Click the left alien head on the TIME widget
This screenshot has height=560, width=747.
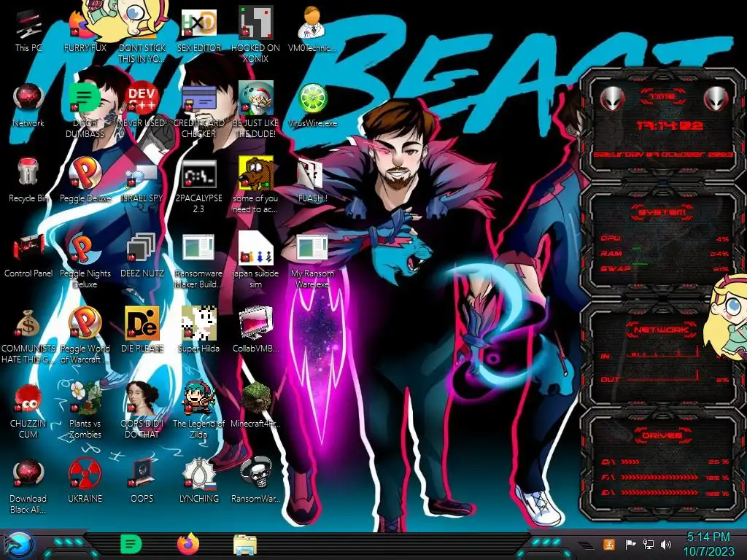[x=612, y=99]
